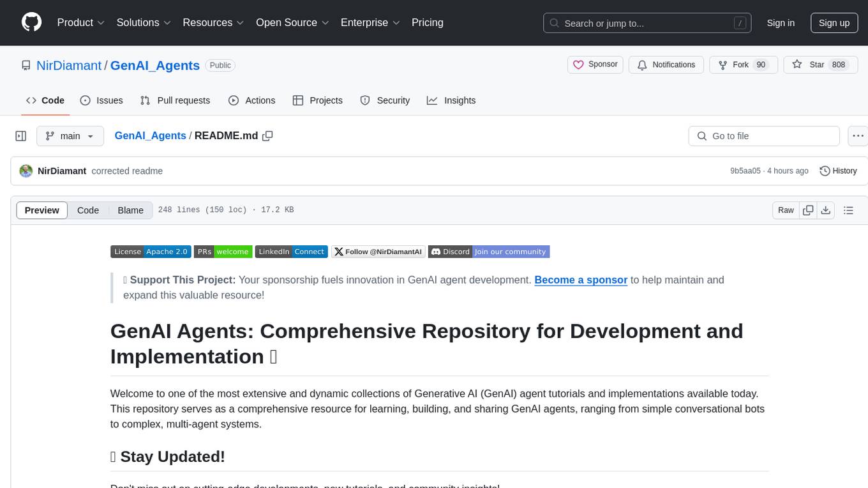The image size is (868, 488).
Task: Click the License Apache 2.0 badge
Action: (151, 252)
